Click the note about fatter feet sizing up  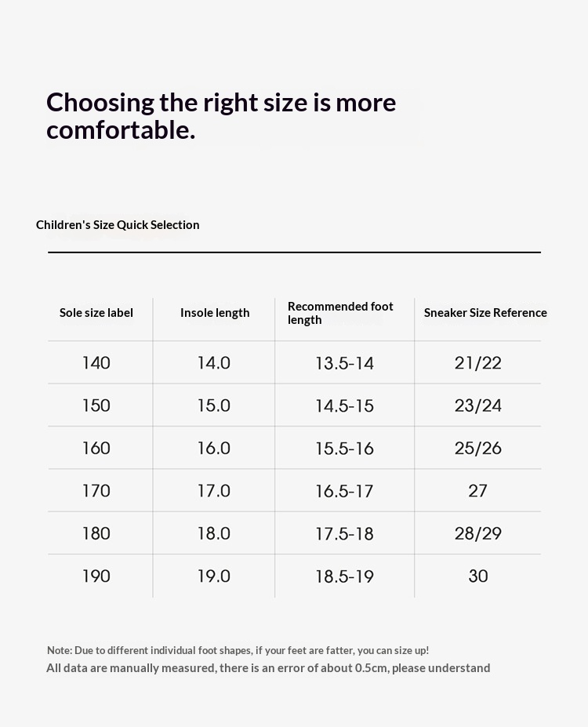tap(238, 650)
